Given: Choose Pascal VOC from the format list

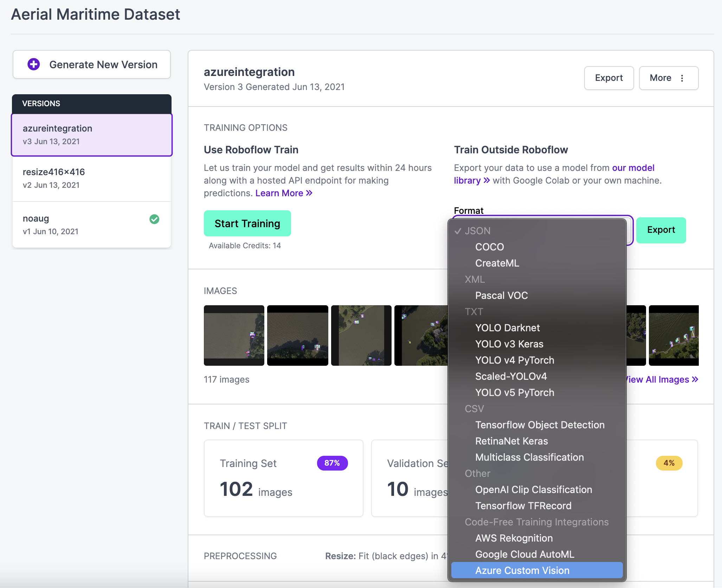Looking at the screenshot, I should coord(501,295).
